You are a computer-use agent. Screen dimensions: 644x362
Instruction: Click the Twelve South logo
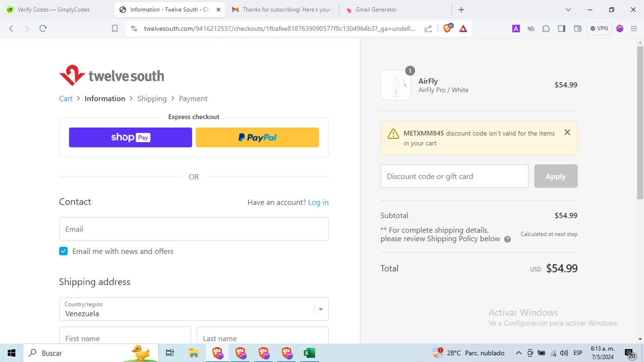pos(112,76)
